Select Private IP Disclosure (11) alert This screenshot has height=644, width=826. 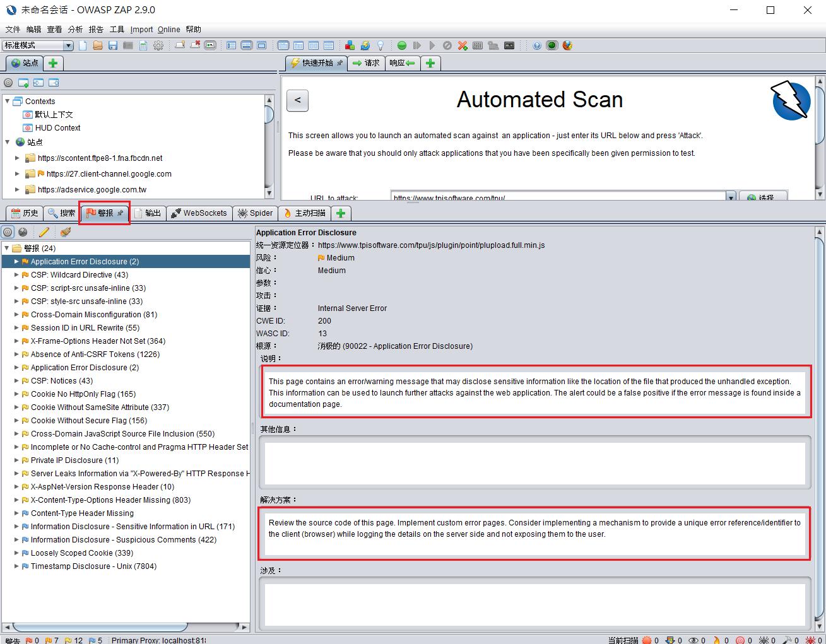[x=75, y=460]
